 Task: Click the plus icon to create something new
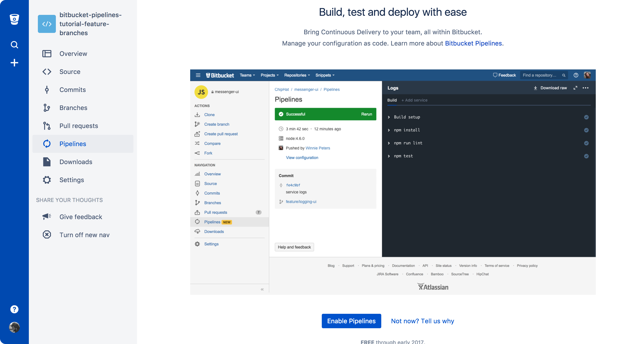(x=14, y=62)
